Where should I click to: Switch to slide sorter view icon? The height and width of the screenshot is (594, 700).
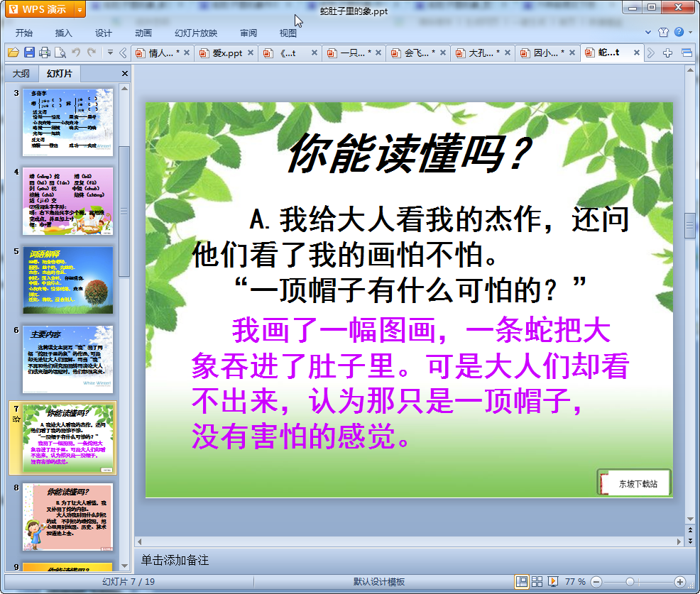click(x=537, y=581)
